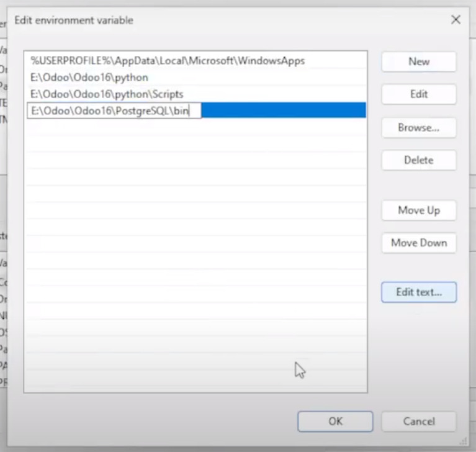Viewport: 476px width, 452px height.
Task: Select the E:\Odoo\Odoo16\python entry
Action: pyautogui.click(x=89, y=78)
